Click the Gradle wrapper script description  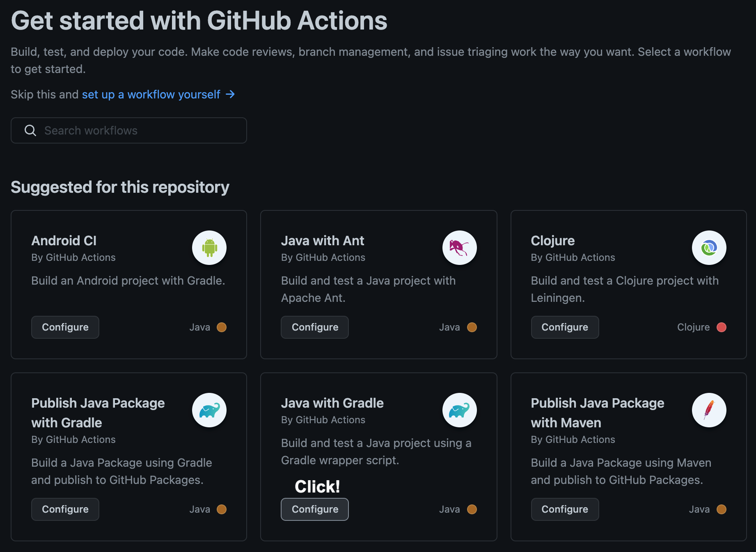376,452
